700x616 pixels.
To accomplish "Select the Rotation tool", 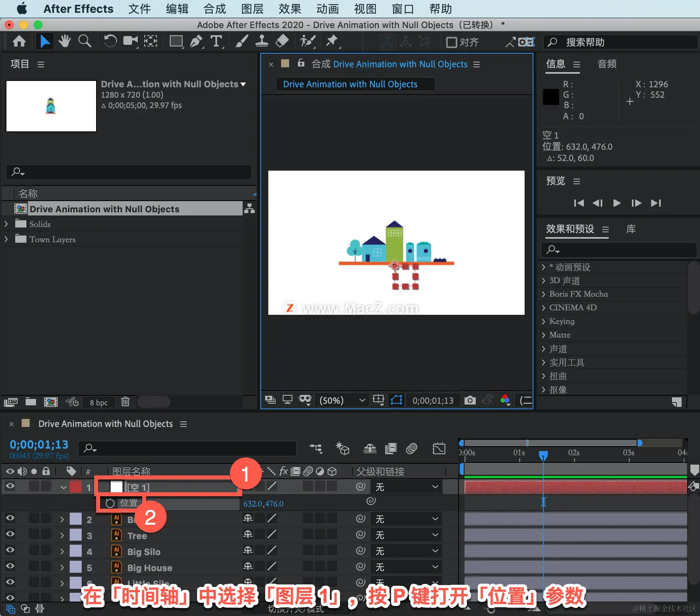I will pos(110,41).
